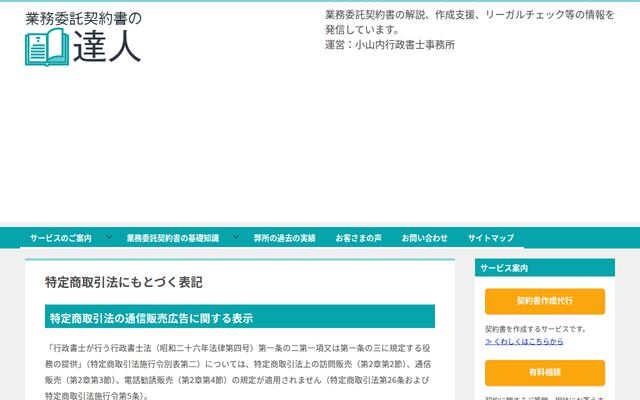
Task: Expand the サービスのご案内 dropdown chevron
Action: (x=109, y=237)
